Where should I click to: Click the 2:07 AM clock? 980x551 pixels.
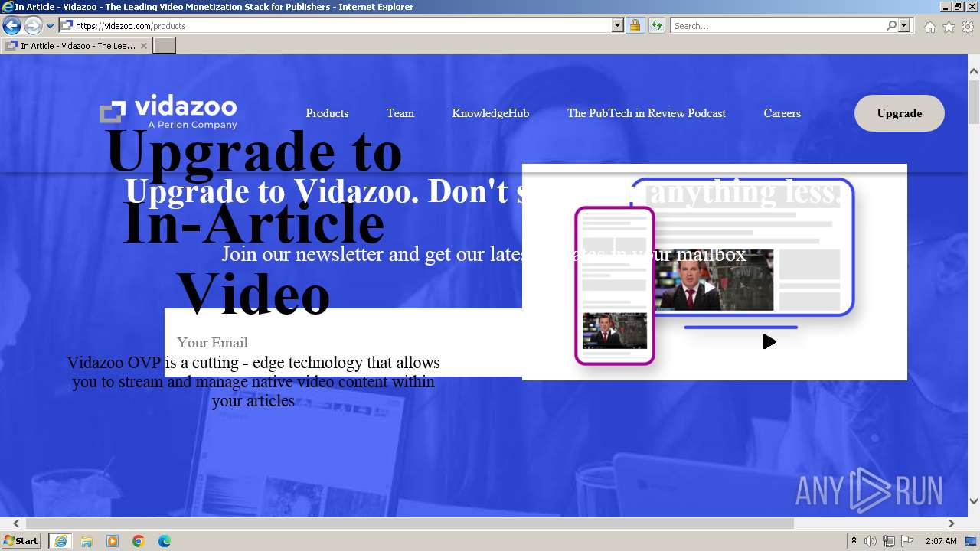[x=941, y=541]
